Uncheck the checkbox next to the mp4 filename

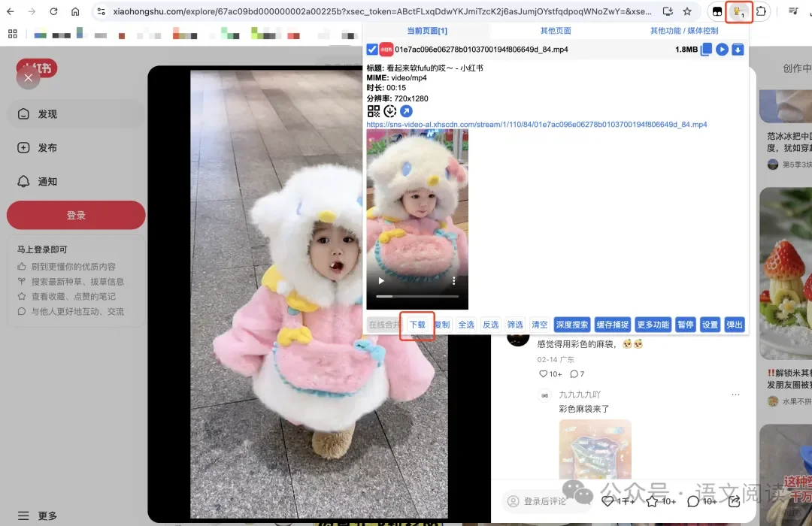click(371, 50)
